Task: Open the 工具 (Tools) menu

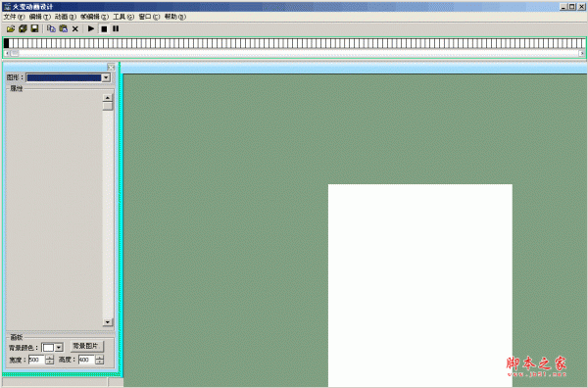Action: pyautogui.click(x=123, y=17)
